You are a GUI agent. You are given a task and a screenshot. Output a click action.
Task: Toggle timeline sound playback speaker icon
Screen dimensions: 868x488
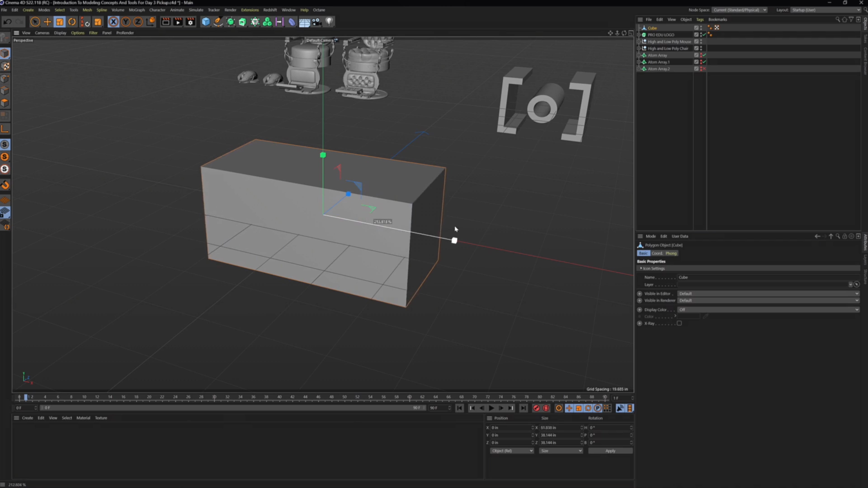click(x=620, y=408)
